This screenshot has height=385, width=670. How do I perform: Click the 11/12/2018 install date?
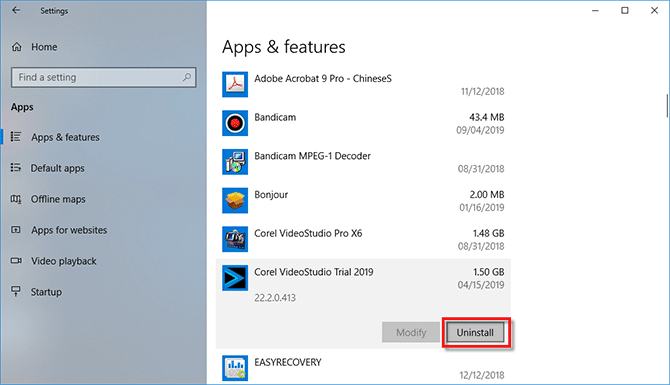pos(482,91)
